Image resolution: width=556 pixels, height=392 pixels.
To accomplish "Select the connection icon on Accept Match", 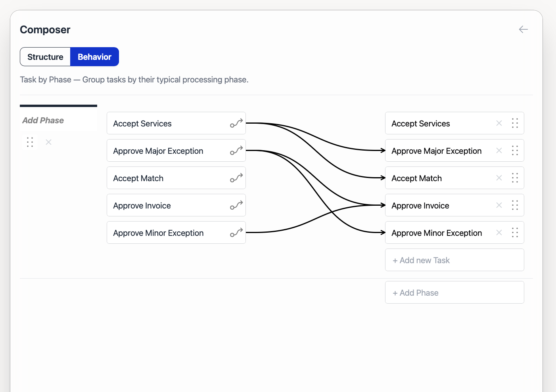I will click(236, 178).
